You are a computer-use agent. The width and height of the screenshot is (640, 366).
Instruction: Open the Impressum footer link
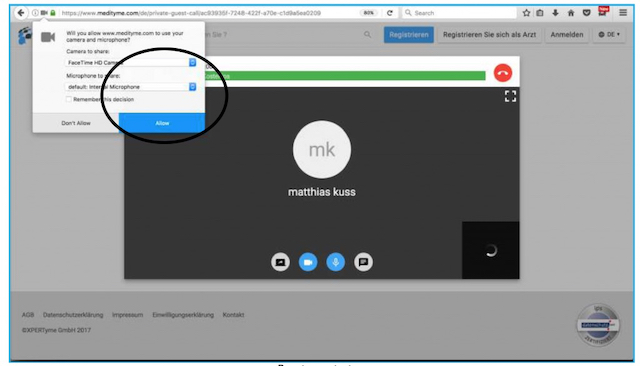click(x=127, y=315)
